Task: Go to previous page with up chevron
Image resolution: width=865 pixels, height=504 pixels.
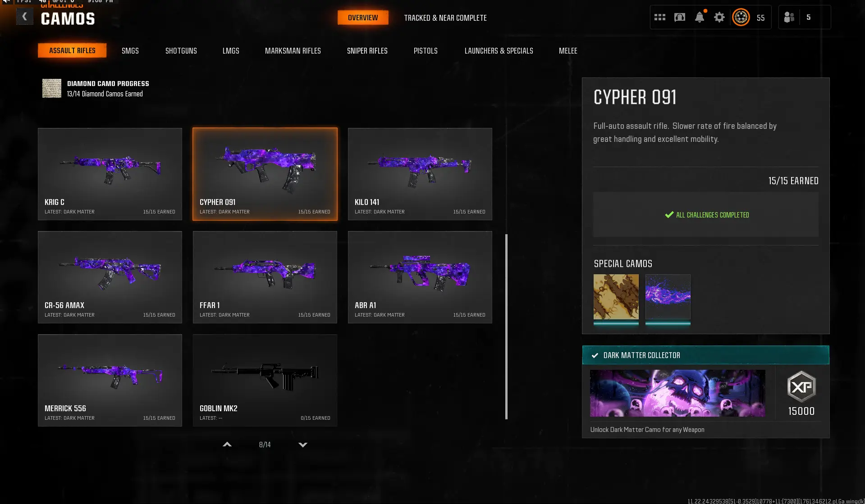Action: (x=227, y=445)
